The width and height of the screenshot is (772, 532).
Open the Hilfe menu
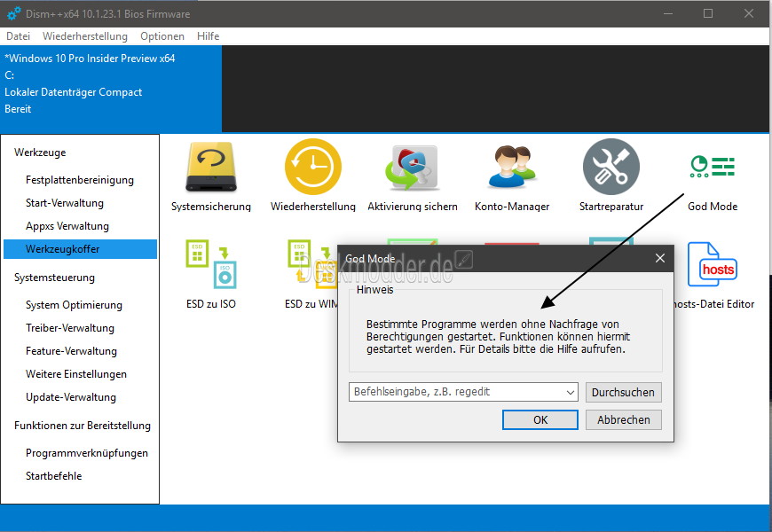(208, 36)
